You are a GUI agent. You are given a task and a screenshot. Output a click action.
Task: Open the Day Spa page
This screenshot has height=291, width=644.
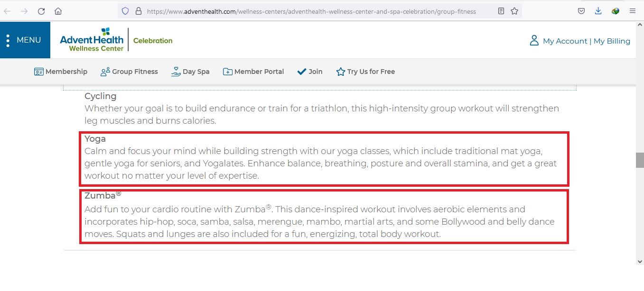[190, 72]
